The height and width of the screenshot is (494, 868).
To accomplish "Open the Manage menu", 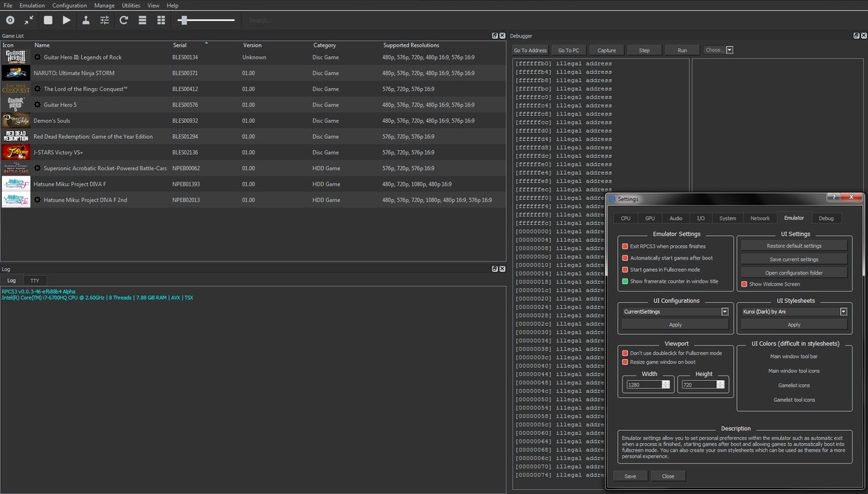I will (x=104, y=5).
